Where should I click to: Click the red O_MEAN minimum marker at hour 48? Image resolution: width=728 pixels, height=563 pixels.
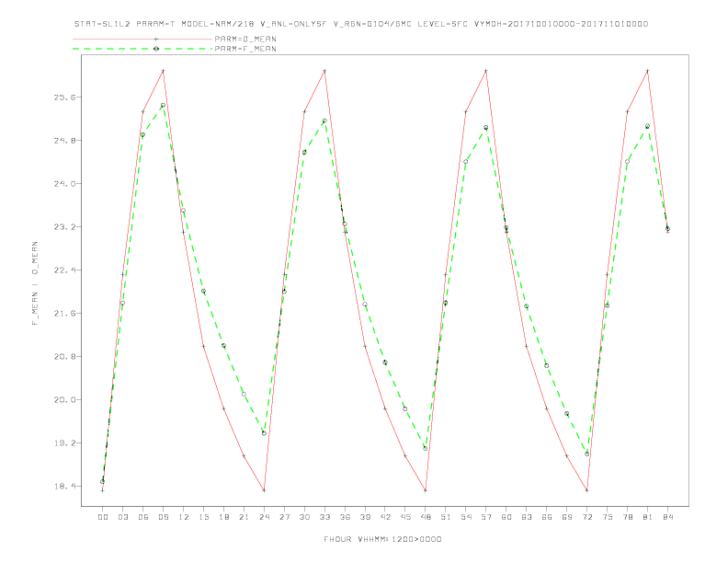pos(426,490)
